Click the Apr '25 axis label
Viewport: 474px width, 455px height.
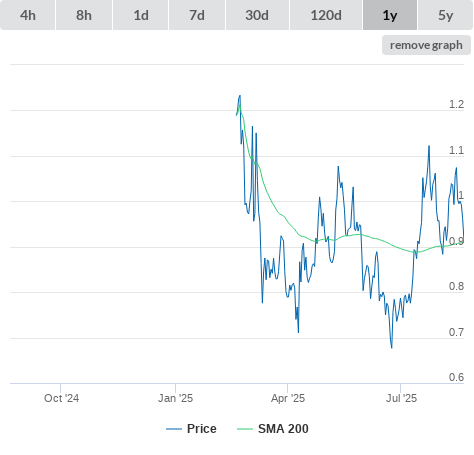[x=288, y=398]
